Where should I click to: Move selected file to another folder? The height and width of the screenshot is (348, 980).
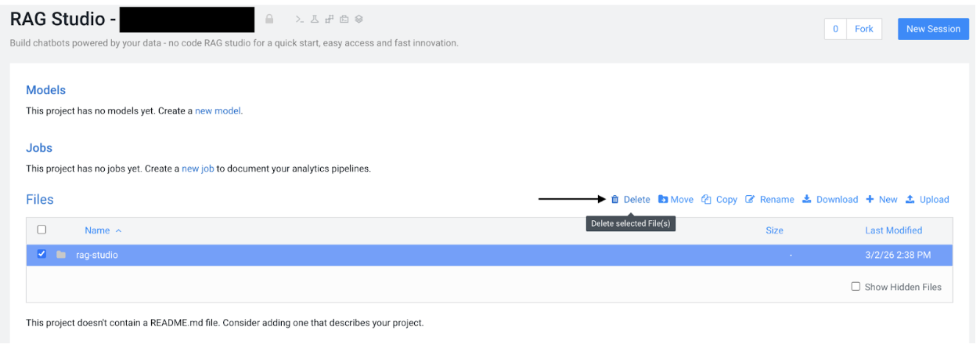(676, 200)
